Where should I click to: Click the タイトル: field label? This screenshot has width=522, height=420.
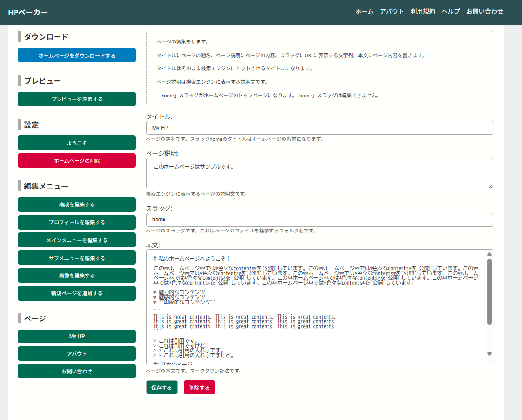click(x=159, y=116)
